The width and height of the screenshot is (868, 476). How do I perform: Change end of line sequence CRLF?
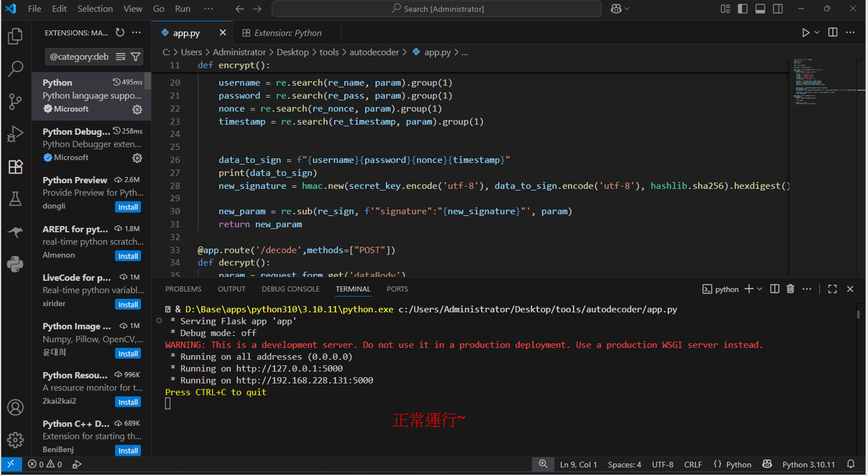point(693,465)
